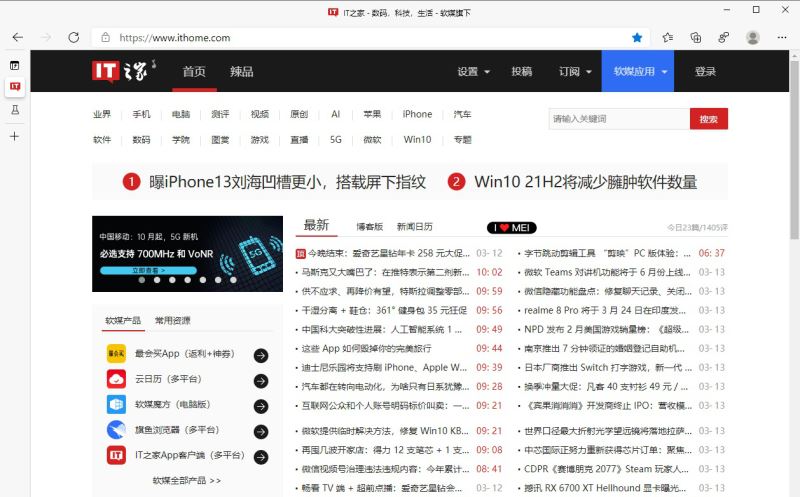The height and width of the screenshot is (497, 800).
Task: Click the IT之家App客户端 icon
Action: click(x=116, y=455)
